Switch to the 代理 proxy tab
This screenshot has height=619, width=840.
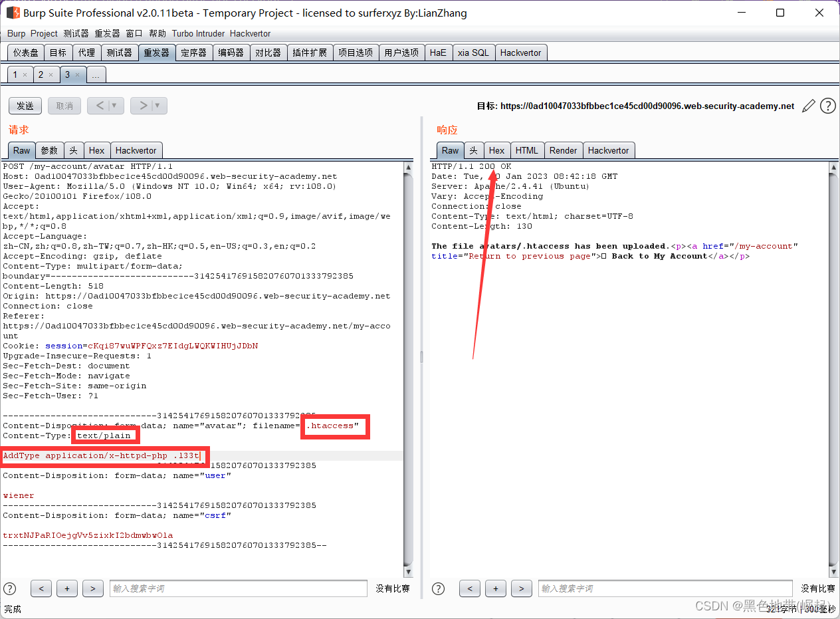coord(86,53)
